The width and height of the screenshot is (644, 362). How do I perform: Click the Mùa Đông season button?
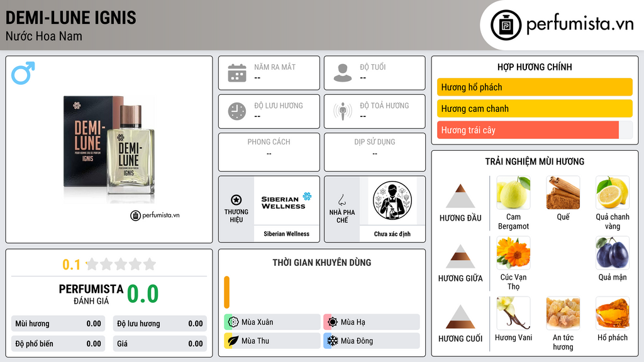click(x=372, y=341)
